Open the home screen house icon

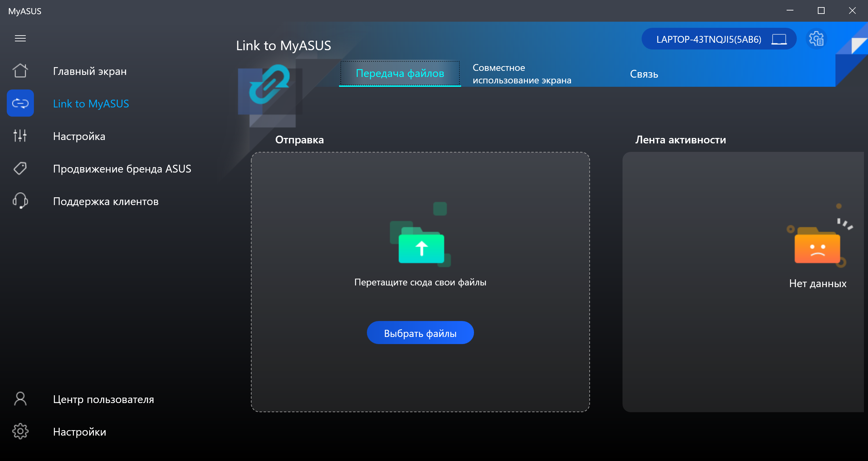pyautogui.click(x=20, y=71)
